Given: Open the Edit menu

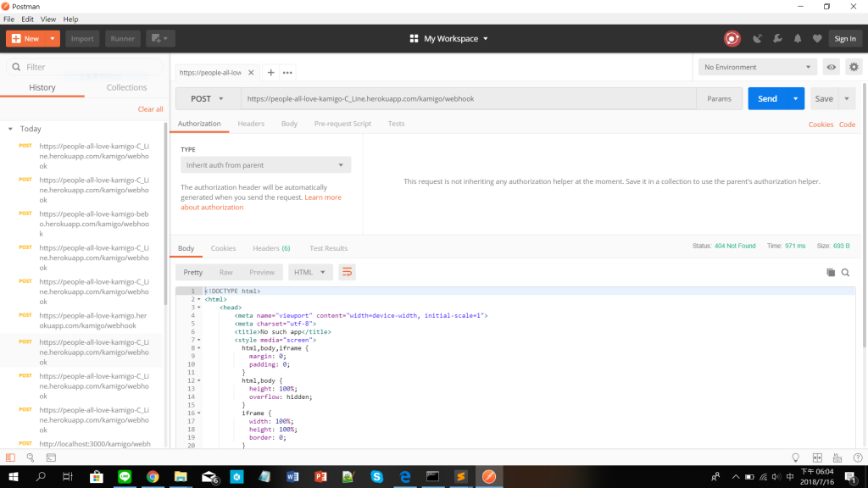Looking at the screenshot, I should click(x=28, y=19).
